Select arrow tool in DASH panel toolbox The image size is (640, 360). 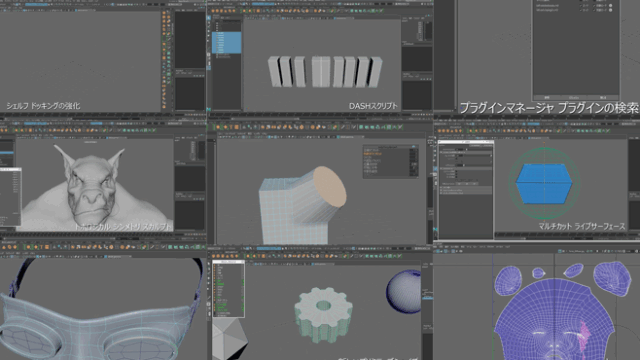click(209, 18)
